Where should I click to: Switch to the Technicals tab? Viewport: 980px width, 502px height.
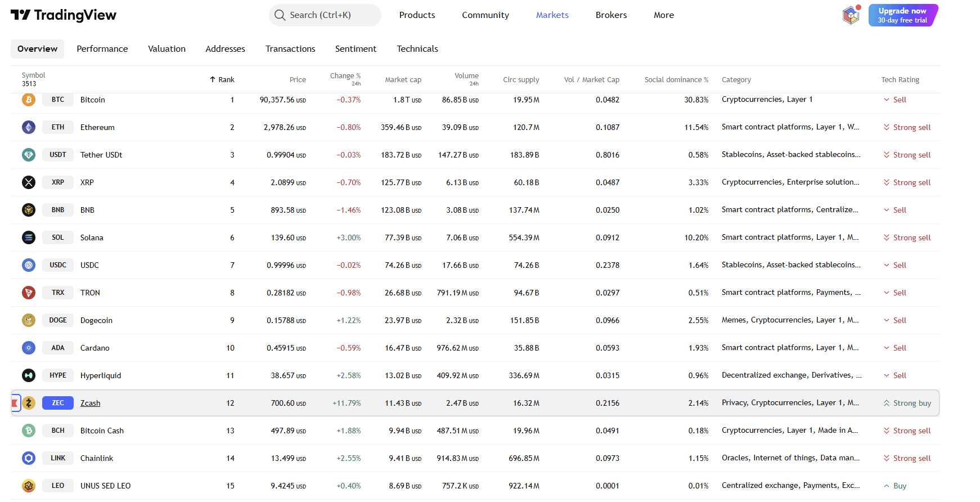pyautogui.click(x=417, y=49)
